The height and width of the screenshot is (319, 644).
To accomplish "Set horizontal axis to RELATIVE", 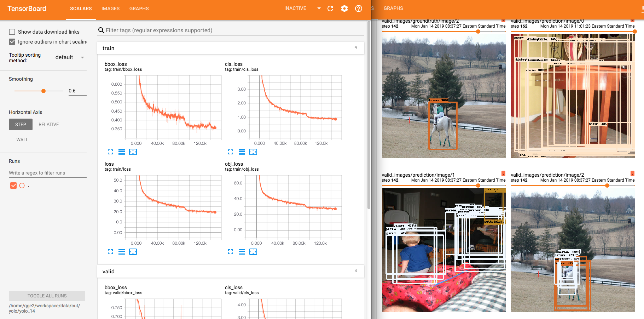I will tap(49, 125).
